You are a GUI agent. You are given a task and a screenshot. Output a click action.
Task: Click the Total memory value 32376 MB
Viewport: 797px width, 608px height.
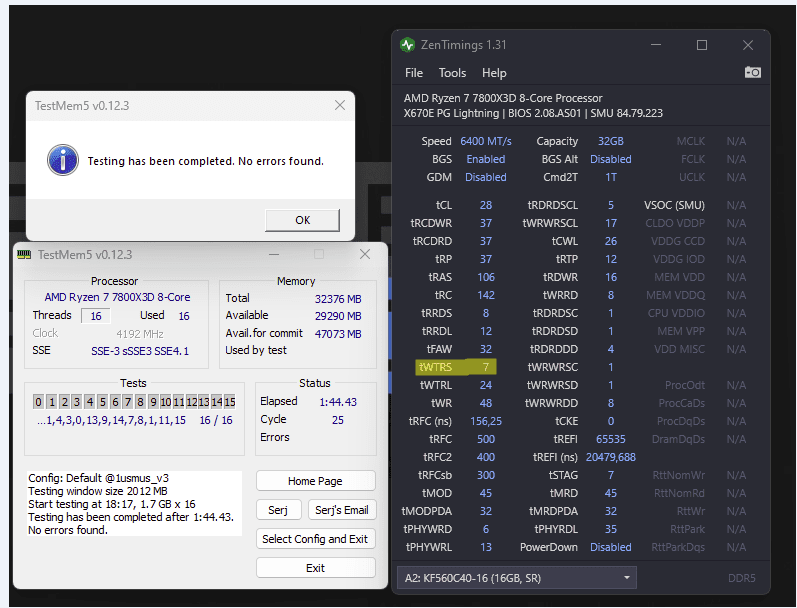click(x=338, y=299)
